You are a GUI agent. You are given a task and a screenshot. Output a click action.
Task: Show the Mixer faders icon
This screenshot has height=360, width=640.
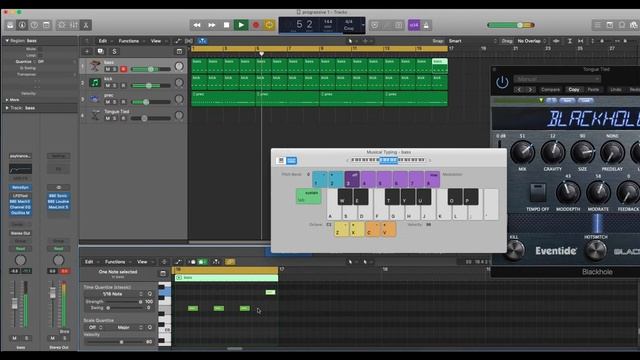point(74,25)
